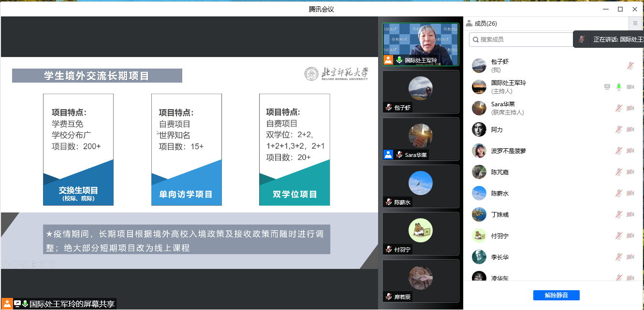
Task: Click the 成员(26) members panel header
Action: click(485, 23)
